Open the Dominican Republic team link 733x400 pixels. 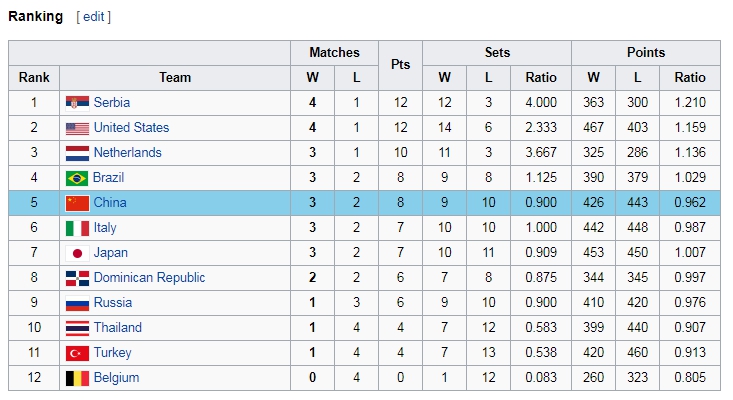coord(149,278)
